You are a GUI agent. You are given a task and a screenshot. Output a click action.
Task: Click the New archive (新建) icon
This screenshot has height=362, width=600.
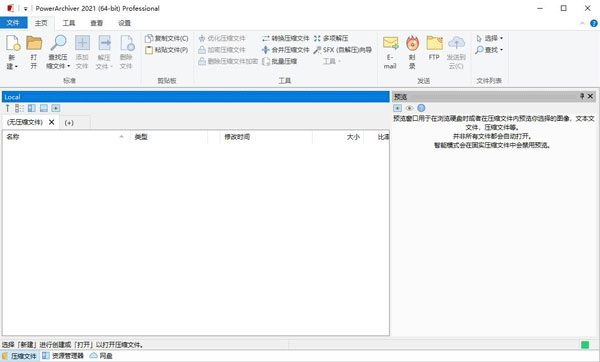(13, 43)
